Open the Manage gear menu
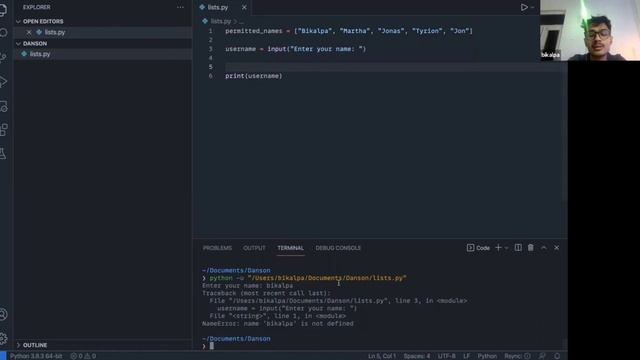Viewport: 640px width, 360px height. click(x=3, y=338)
